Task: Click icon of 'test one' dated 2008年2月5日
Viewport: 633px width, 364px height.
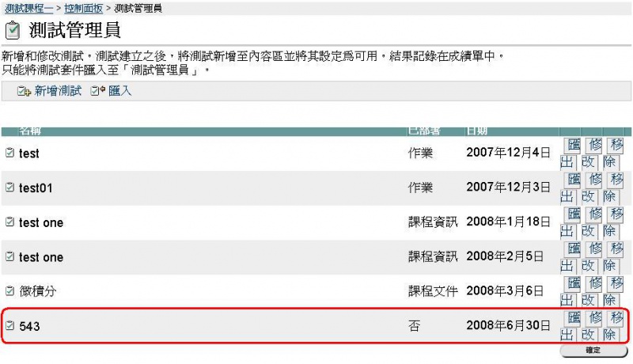Action: click(x=9, y=257)
